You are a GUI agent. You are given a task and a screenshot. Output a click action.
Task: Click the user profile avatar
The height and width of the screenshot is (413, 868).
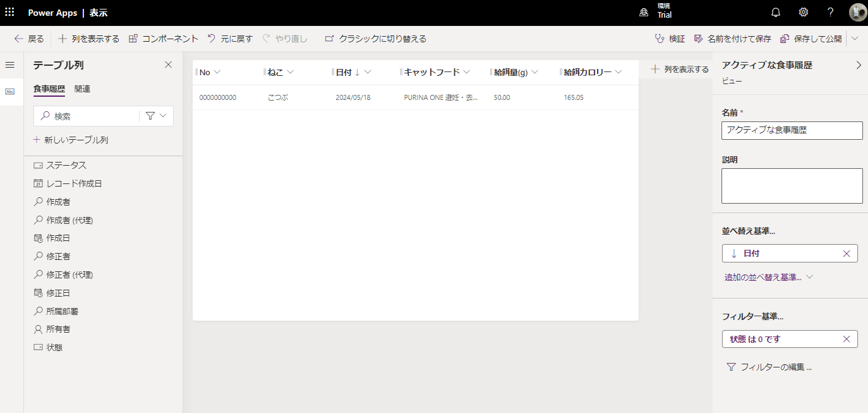[857, 13]
